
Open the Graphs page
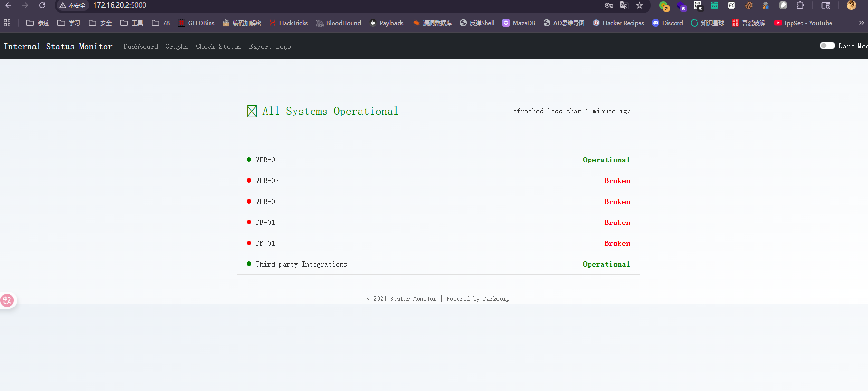(x=177, y=47)
